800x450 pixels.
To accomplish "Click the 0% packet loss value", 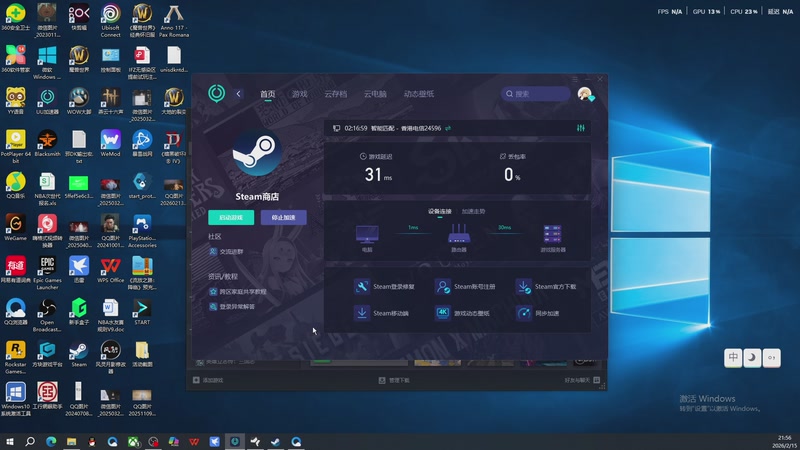I will (512, 175).
